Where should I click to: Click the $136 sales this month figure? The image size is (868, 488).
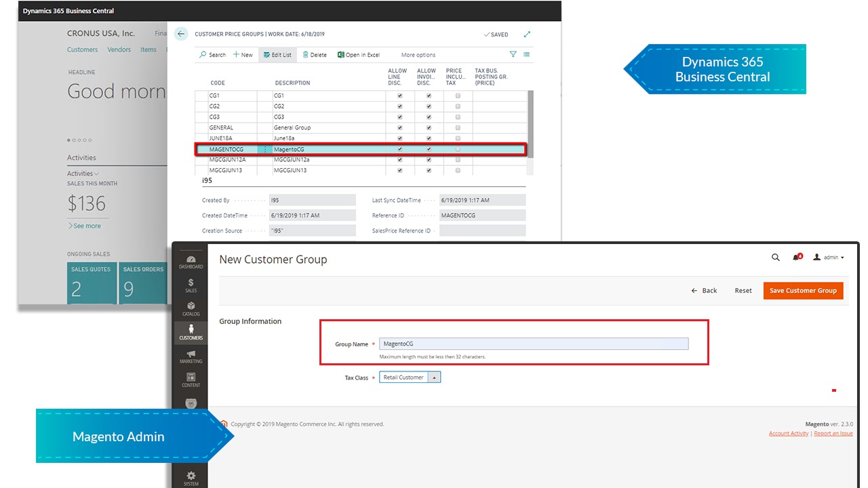87,203
